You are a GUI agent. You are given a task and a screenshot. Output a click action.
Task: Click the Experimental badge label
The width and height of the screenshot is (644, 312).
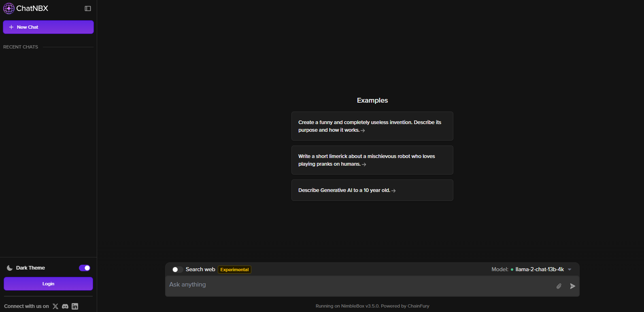[234, 270]
